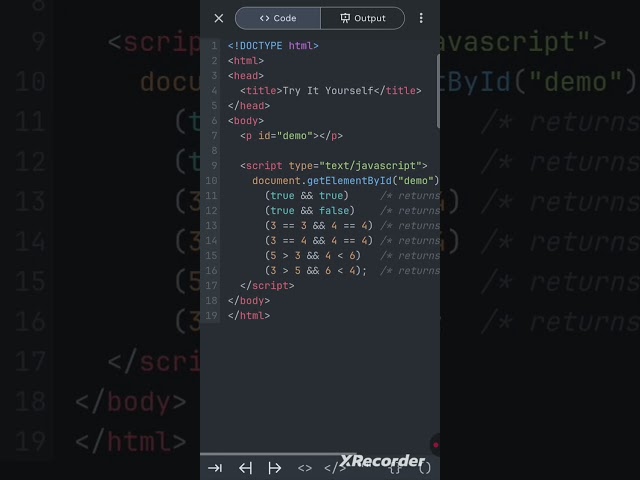Insert a closing tag with the </> key
The width and height of the screenshot is (640, 480).
tap(334, 468)
